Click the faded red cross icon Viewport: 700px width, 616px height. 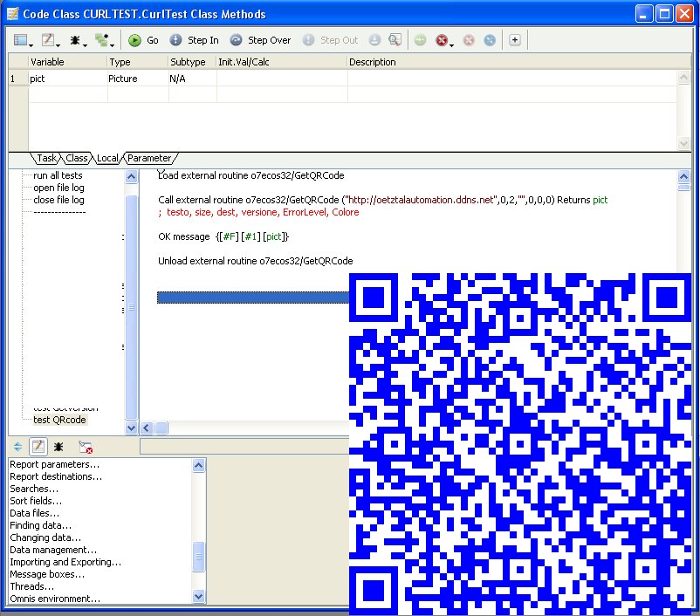[x=469, y=40]
